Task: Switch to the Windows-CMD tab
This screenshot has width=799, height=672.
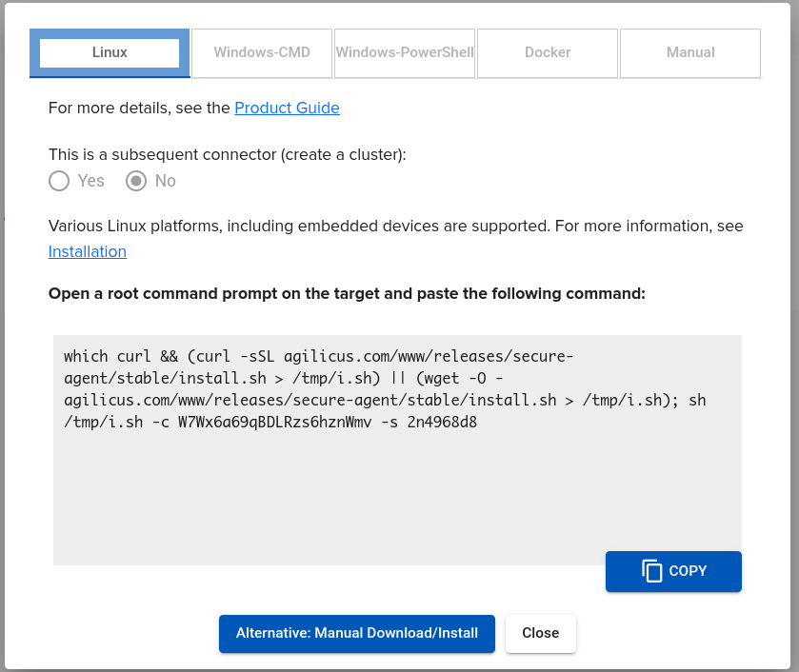Action: click(x=262, y=52)
